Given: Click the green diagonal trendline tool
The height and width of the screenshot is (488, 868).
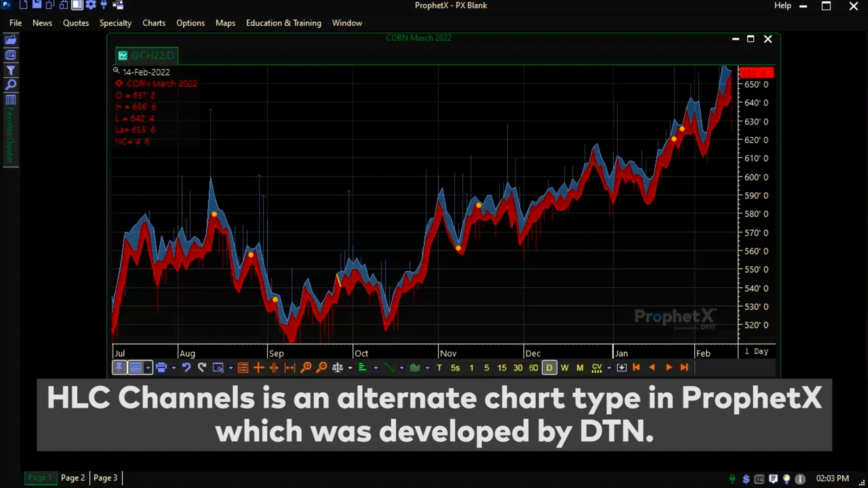Looking at the screenshot, I should [389, 368].
